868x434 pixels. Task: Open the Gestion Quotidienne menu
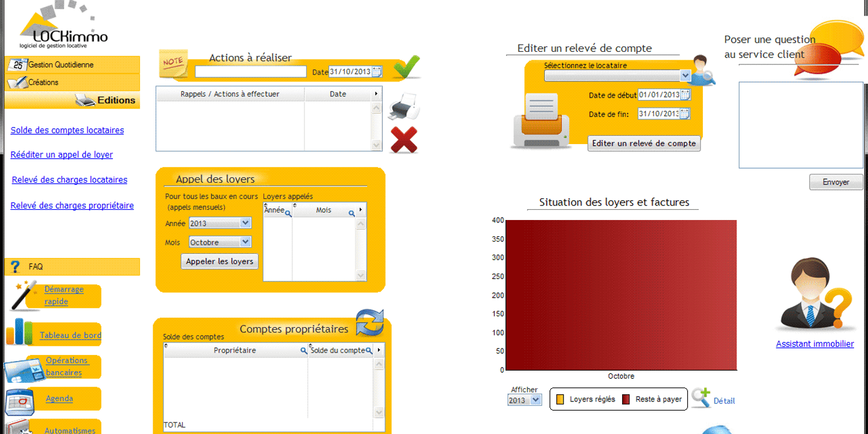point(72,64)
